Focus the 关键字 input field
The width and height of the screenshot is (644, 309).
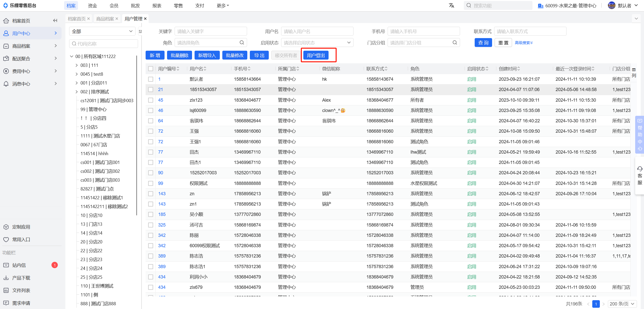[211, 31]
